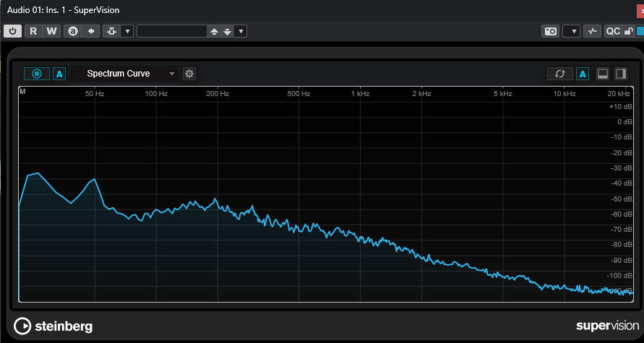Open the preset browser dropdown arrow

241,31
